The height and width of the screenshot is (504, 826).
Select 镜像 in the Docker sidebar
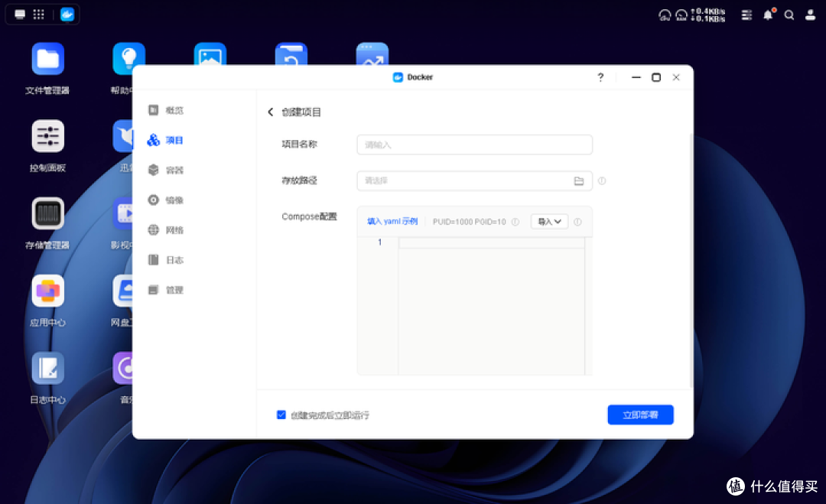coord(167,200)
